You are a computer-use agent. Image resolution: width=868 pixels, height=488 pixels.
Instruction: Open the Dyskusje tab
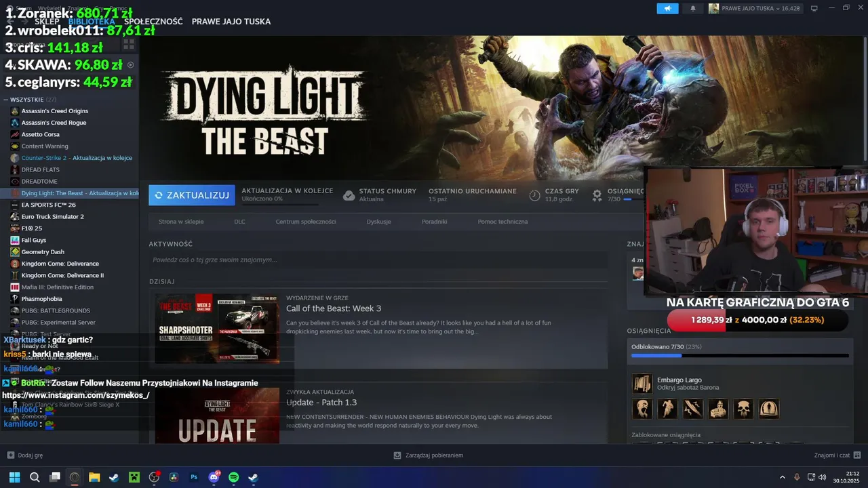click(378, 222)
